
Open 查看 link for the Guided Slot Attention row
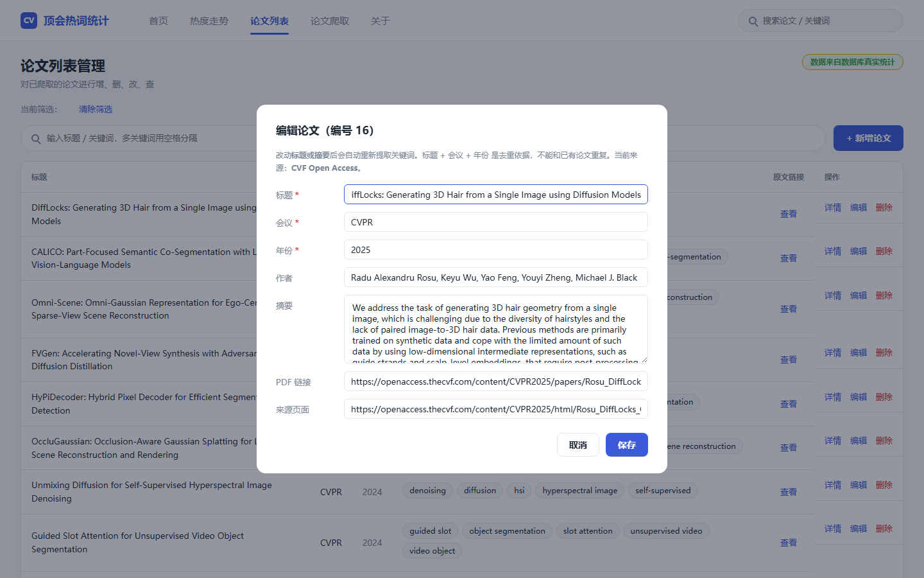coord(789,543)
